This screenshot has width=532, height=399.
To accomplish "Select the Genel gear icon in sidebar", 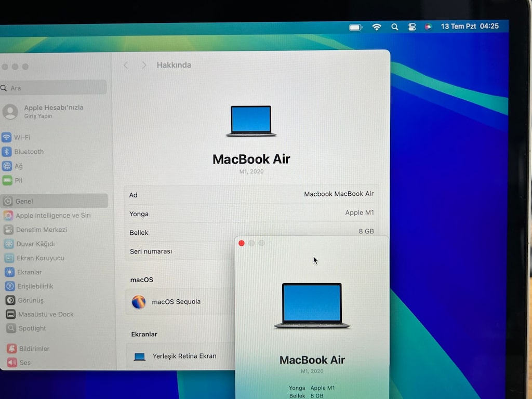I will (x=8, y=201).
